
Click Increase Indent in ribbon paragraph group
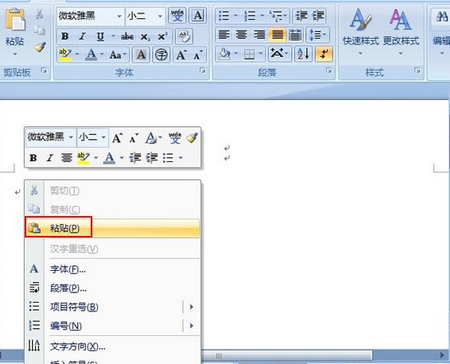coord(318,16)
